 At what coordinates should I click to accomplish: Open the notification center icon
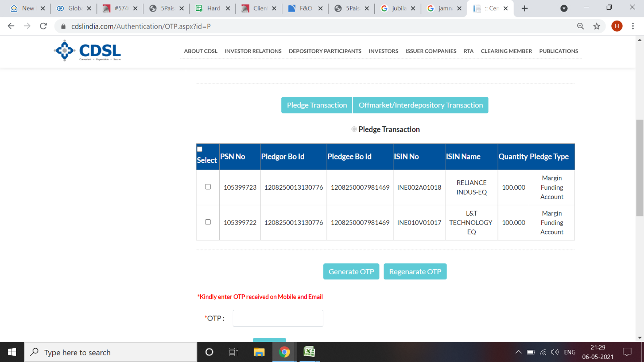point(627,352)
